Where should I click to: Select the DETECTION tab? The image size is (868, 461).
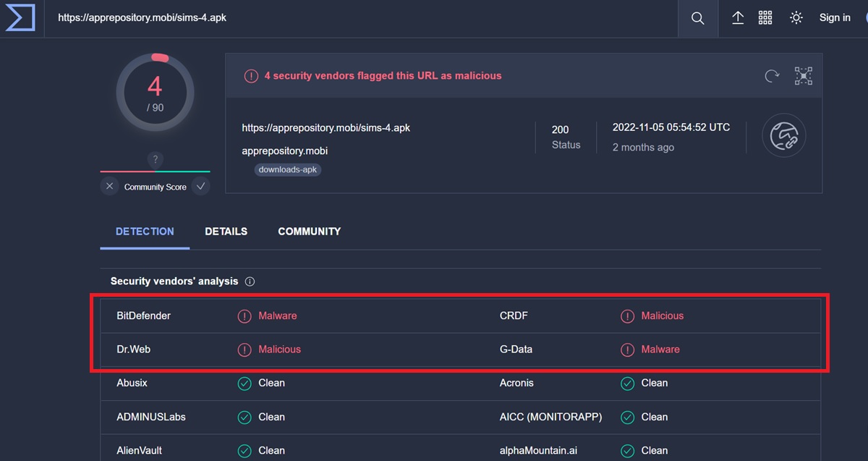(145, 232)
